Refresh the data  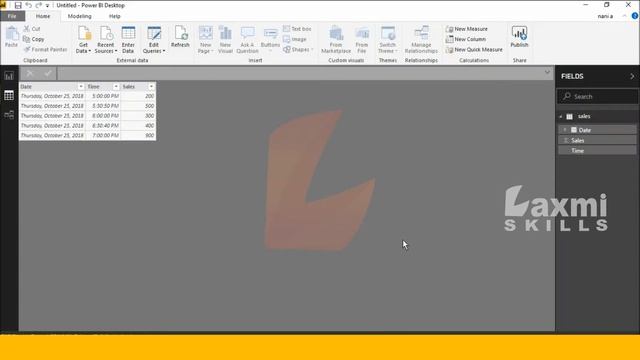pos(180,37)
